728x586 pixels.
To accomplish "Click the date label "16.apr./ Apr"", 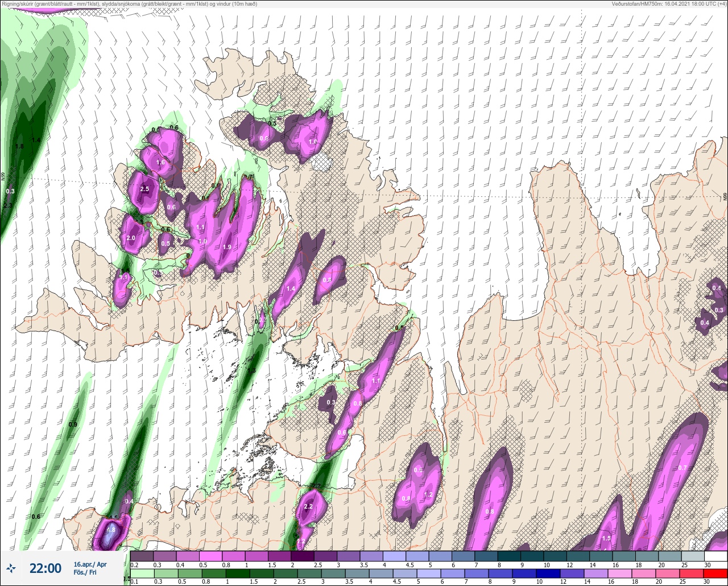I will tap(90, 564).
